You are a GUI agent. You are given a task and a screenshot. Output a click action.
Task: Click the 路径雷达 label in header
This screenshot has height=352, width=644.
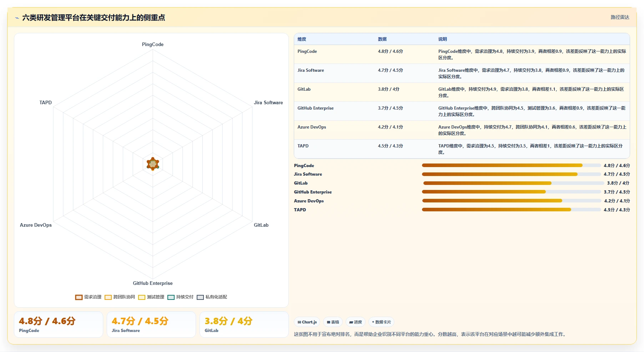point(620,17)
